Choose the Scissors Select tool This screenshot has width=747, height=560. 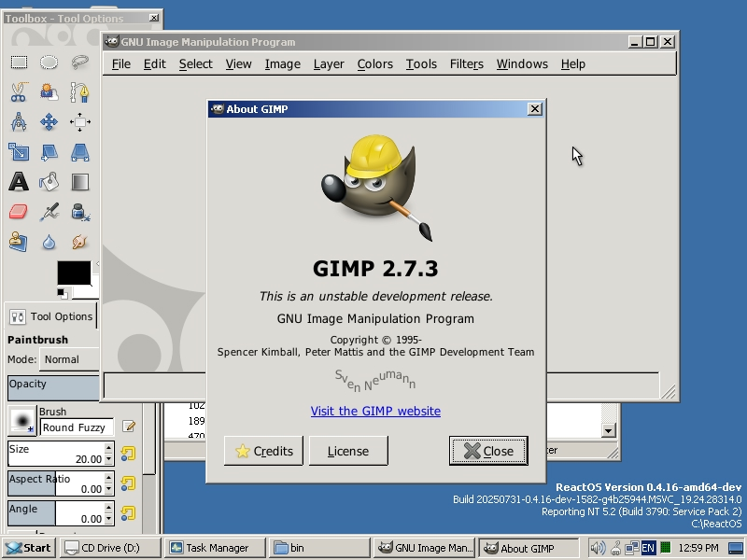[18, 91]
